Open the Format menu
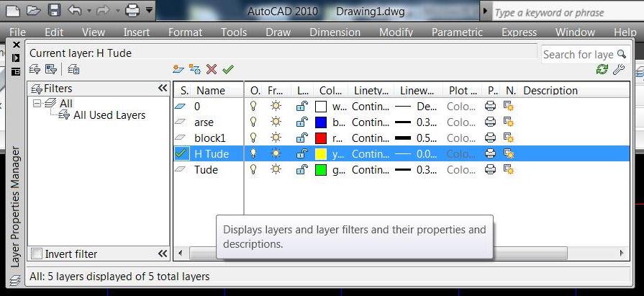The width and height of the screenshot is (644, 296). (x=185, y=32)
